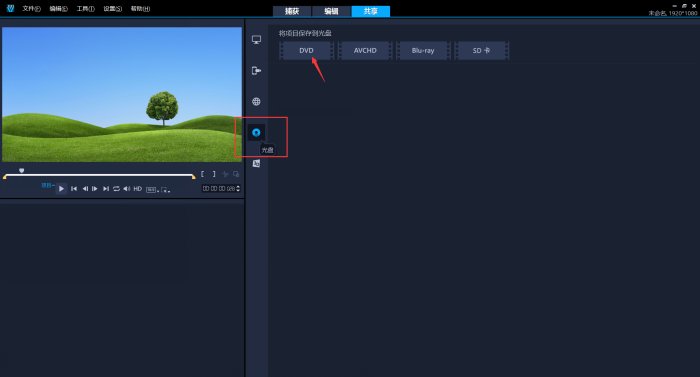Image resolution: width=700 pixels, height=377 pixels.
Task: Choose the DVD disc format button
Action: point(306,50)
